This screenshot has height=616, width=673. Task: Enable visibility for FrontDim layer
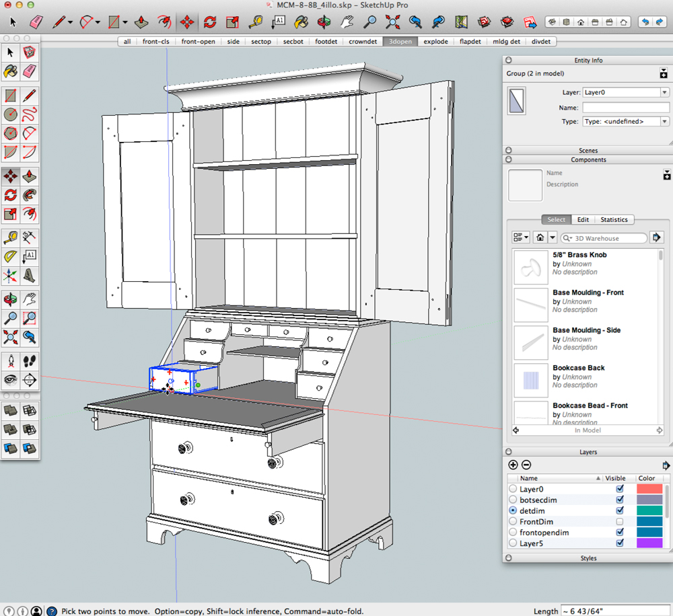[x=619, y=522]
